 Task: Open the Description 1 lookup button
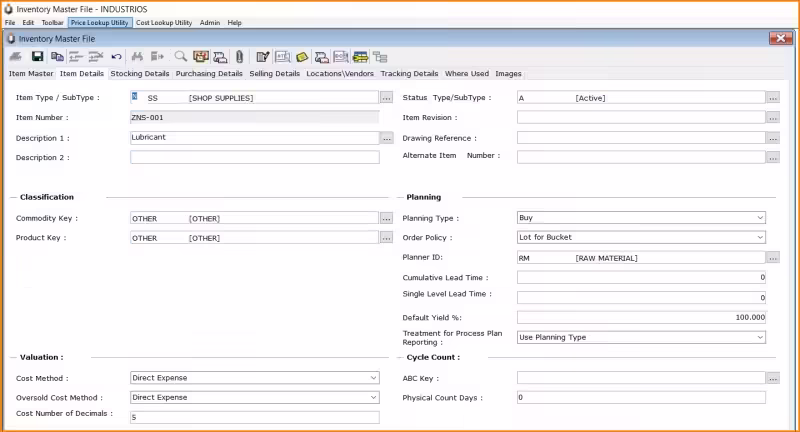click(x=387, y=138)
